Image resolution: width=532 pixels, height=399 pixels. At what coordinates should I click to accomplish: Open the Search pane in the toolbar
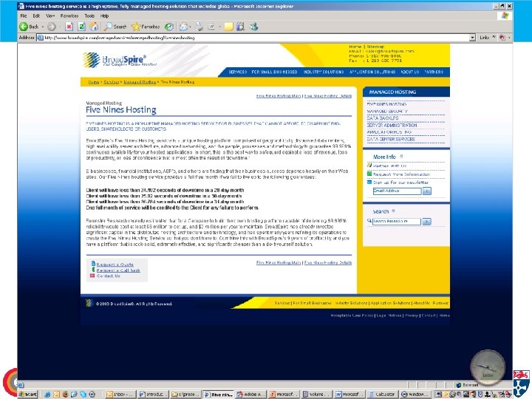(x=115, y=27)
